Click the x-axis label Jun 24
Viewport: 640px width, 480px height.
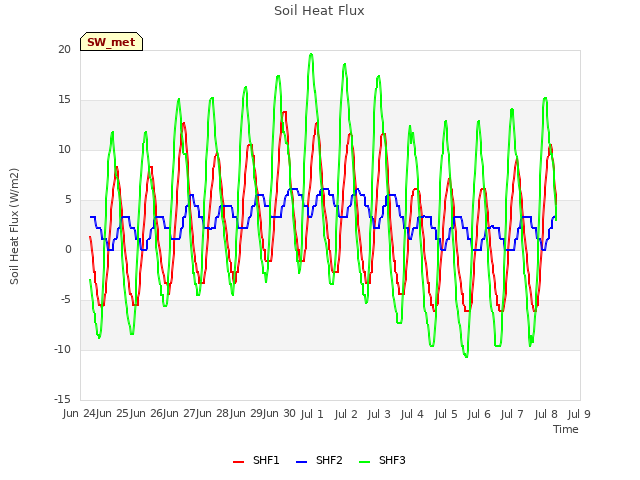click(80, 413)
